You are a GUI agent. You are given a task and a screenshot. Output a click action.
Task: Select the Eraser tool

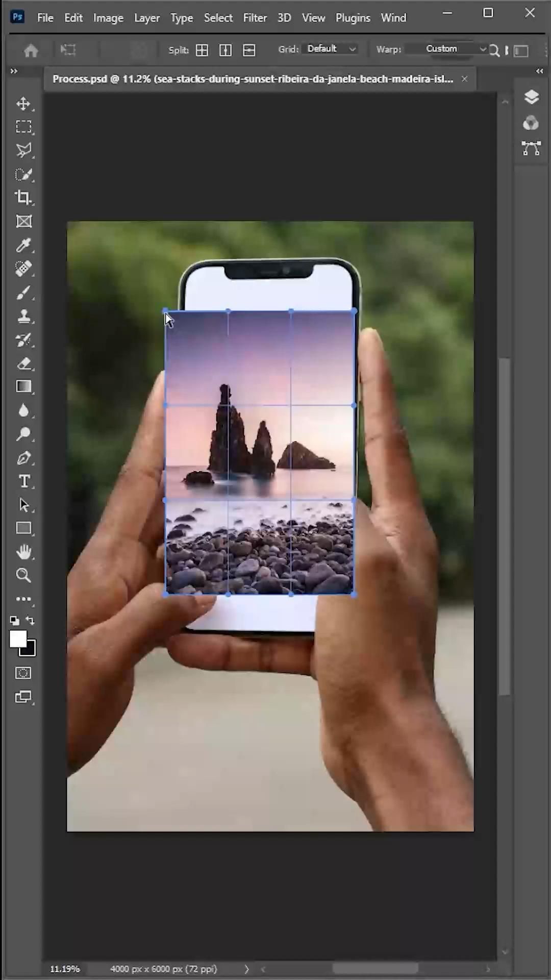tap(23, 363)
